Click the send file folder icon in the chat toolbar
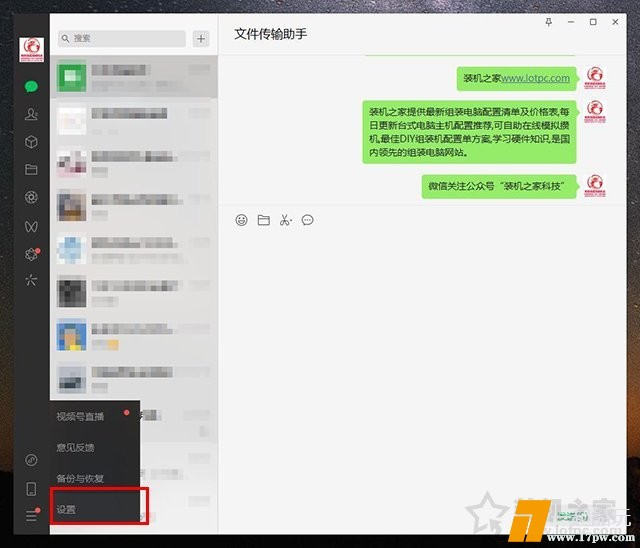Image resolution: width=640 pixels, height=548 pixels. [264, 220]
